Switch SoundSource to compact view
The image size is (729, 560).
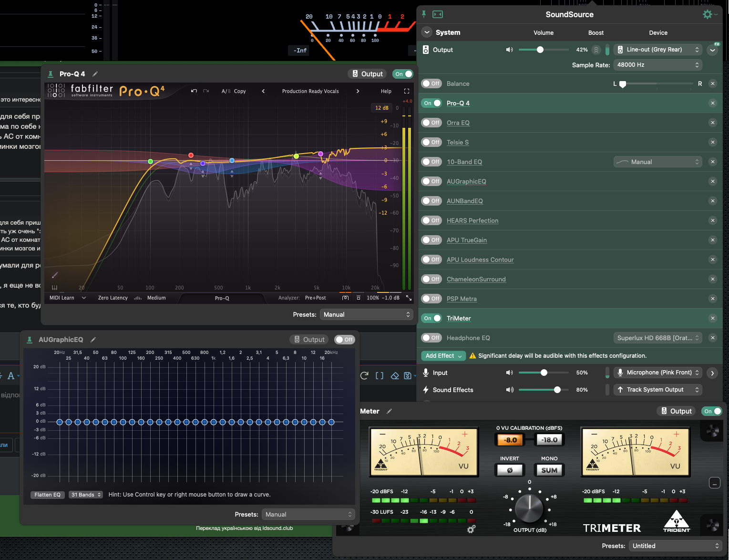(438, 14)
